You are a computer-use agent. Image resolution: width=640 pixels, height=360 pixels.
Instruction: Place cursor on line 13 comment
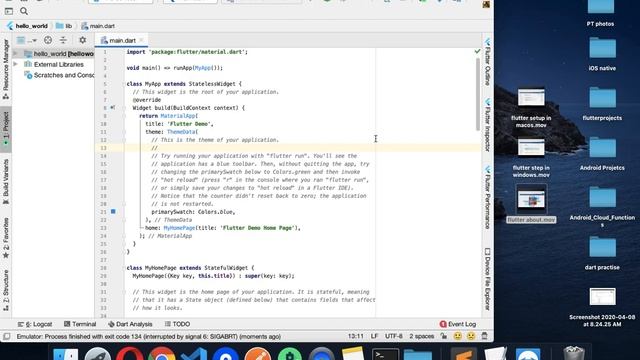pos(154,148)
